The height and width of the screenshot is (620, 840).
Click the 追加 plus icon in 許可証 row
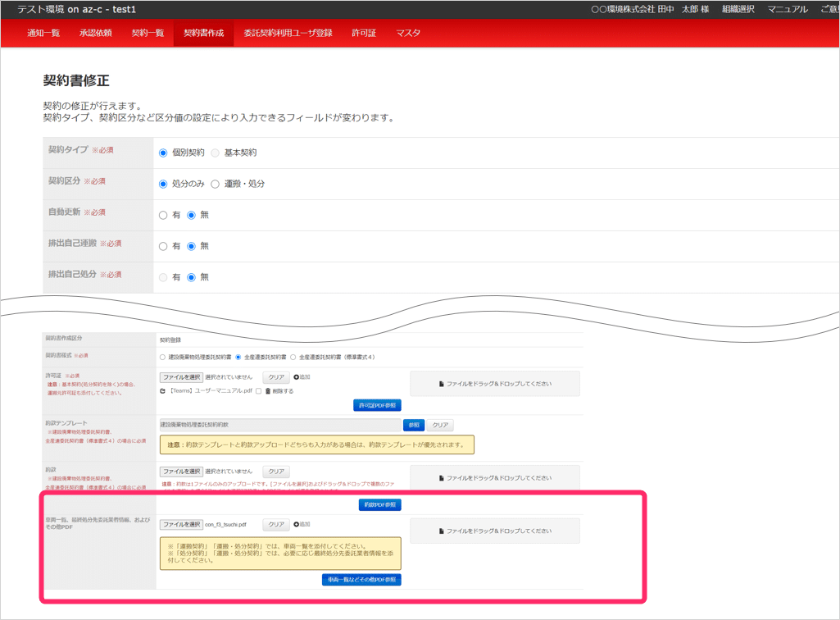[296, 377]
